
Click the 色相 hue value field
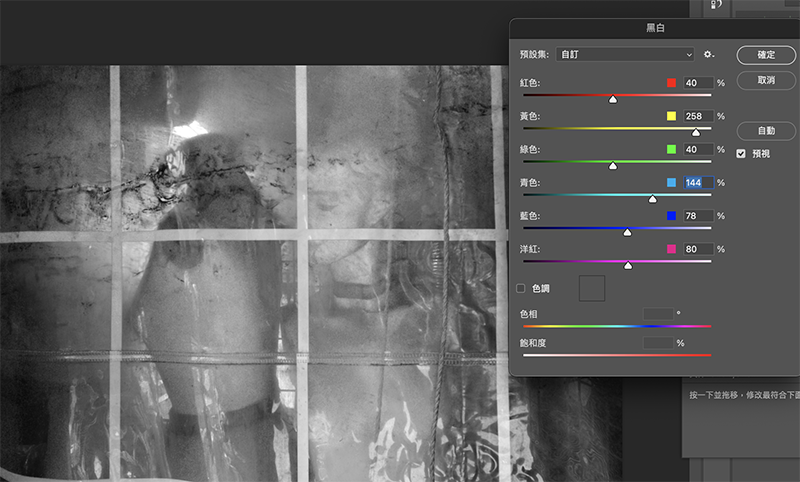click(658, 313)
